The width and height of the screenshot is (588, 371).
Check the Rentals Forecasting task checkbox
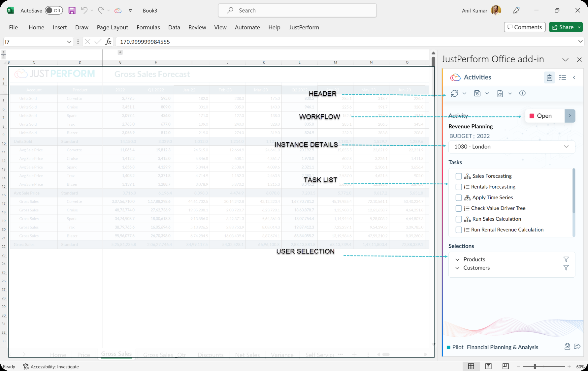[459, 187]
